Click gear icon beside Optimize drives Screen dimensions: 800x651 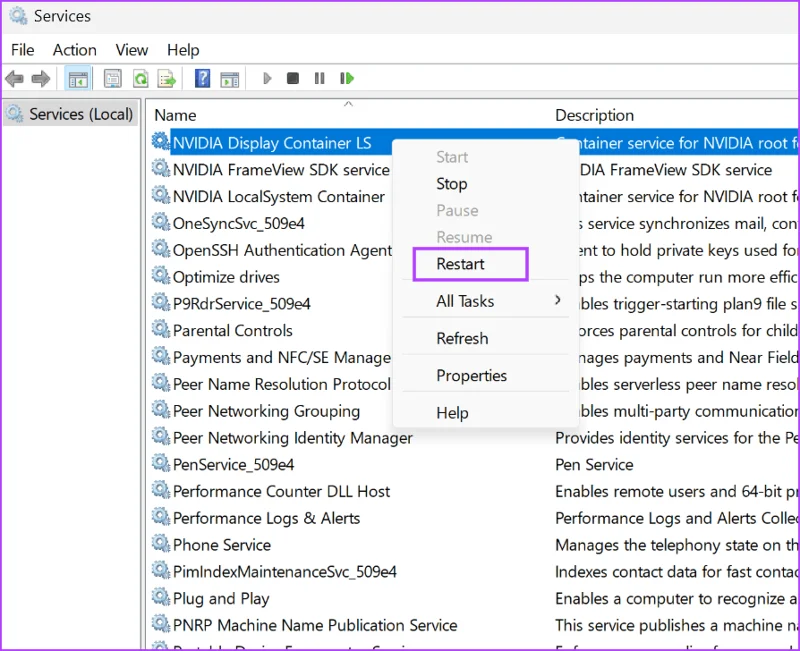(161, 276)
